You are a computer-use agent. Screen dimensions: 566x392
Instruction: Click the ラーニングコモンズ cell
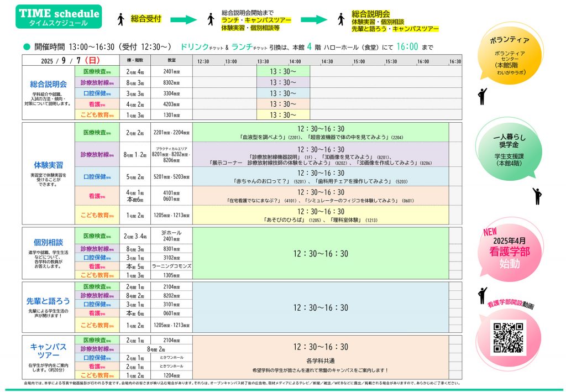(x=171, y=266)
